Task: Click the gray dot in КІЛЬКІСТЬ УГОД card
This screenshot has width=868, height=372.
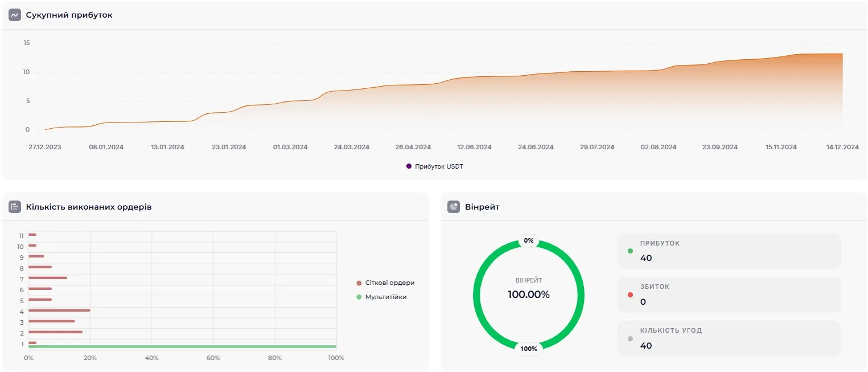Action: (x=630, y=338)
